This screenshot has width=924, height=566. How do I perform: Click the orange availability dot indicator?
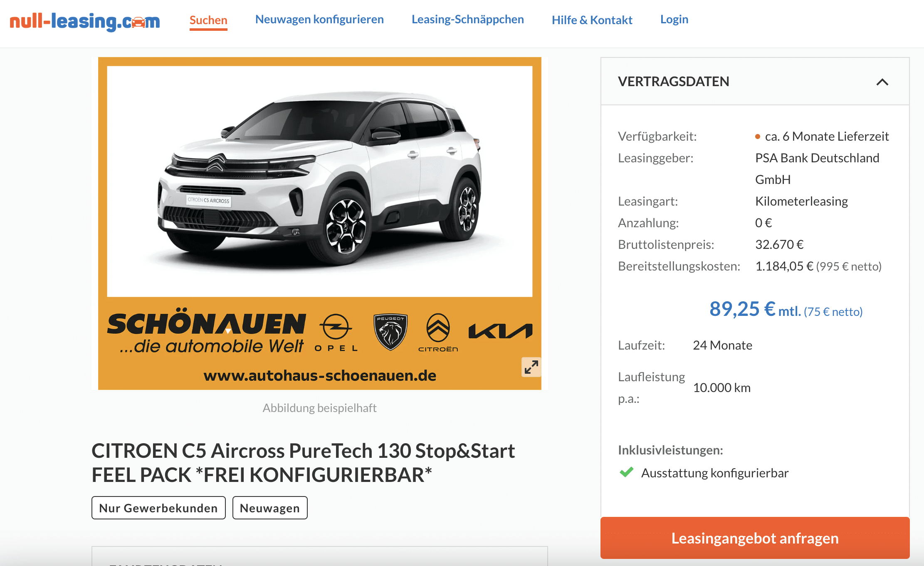758,137
